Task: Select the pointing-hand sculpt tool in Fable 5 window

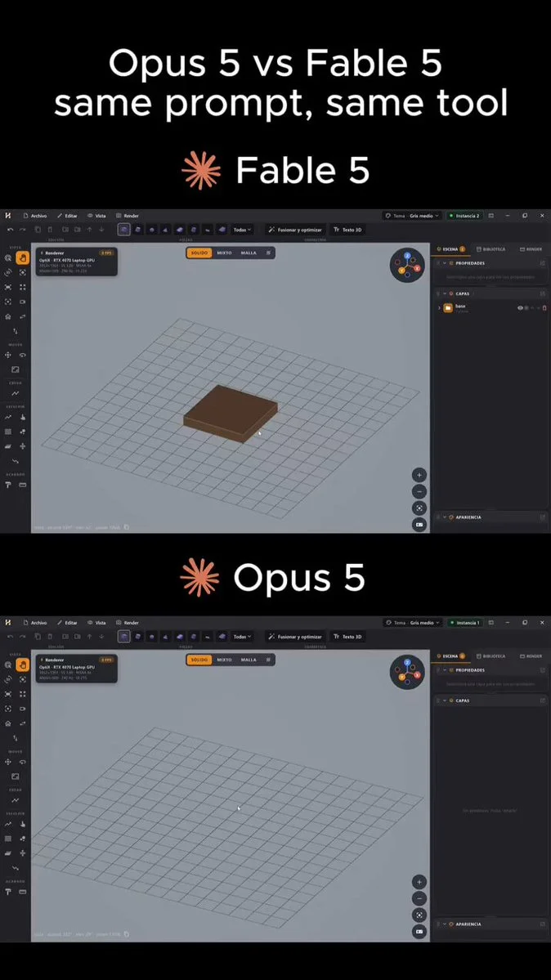Action: pos(23,417)
